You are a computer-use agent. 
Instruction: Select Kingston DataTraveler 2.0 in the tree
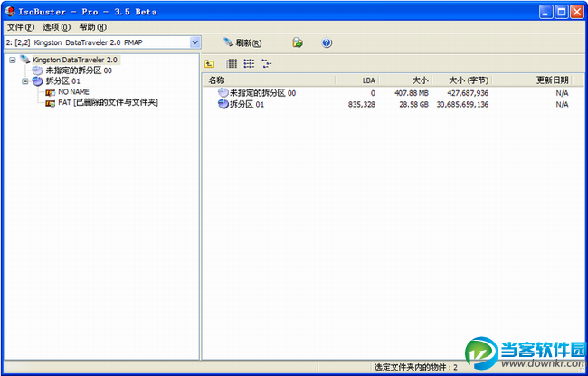point(75,60)
